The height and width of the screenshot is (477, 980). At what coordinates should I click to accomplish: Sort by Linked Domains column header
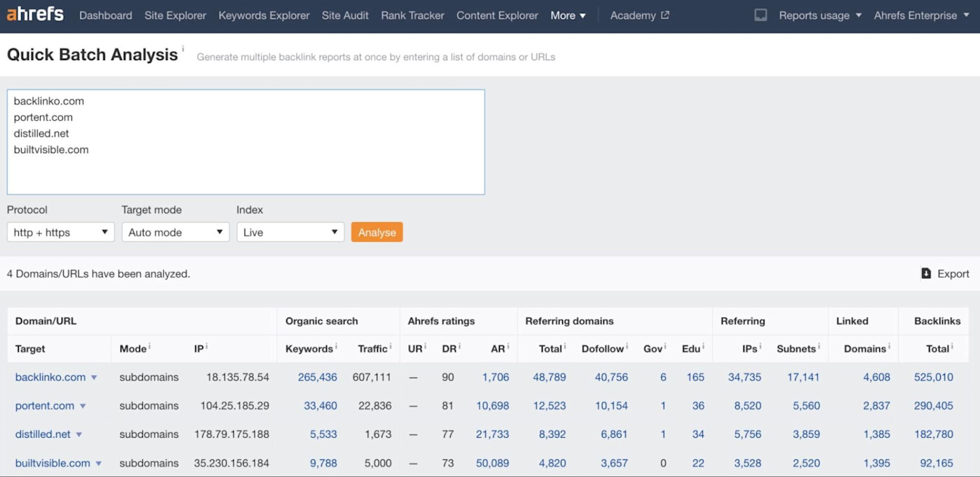point(867,348)
